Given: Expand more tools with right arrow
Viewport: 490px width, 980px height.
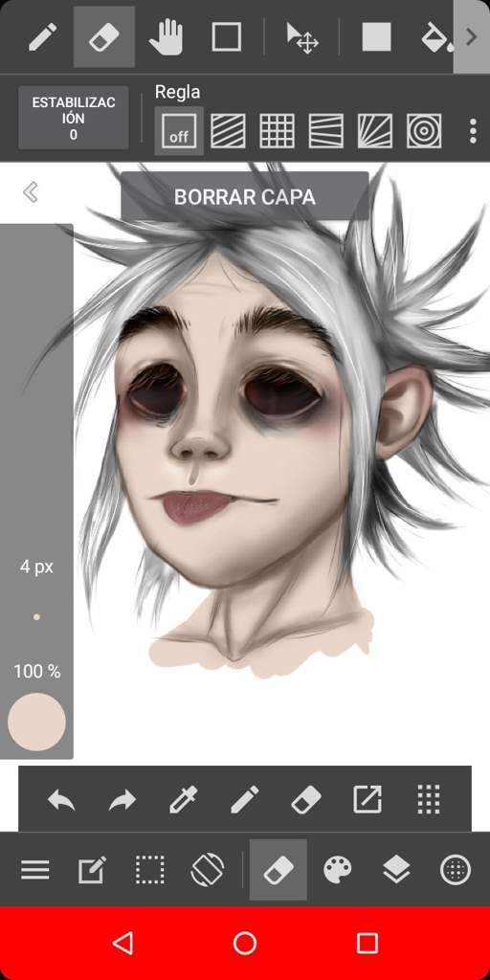Looking at the screenshot, I should (471, 37).
